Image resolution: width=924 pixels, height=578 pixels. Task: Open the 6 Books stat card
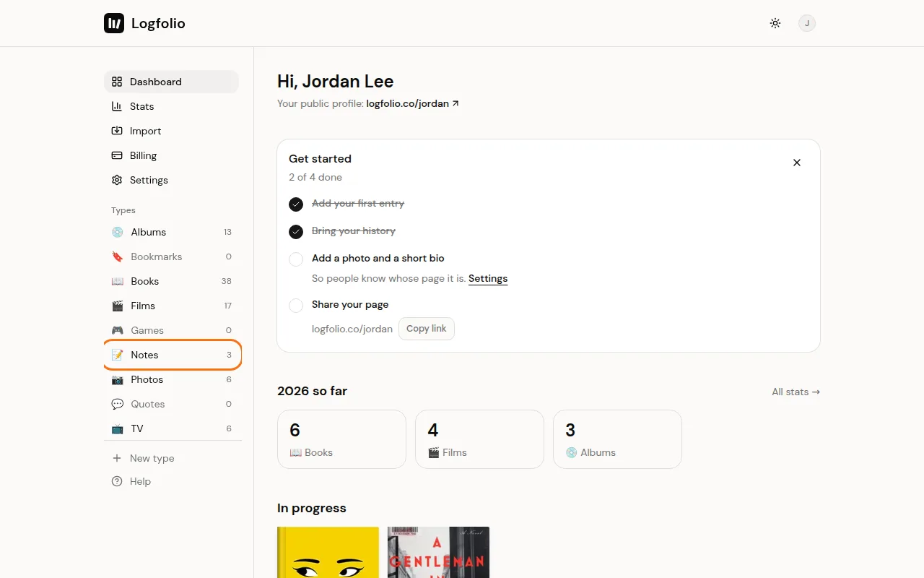tap(341, 439)
